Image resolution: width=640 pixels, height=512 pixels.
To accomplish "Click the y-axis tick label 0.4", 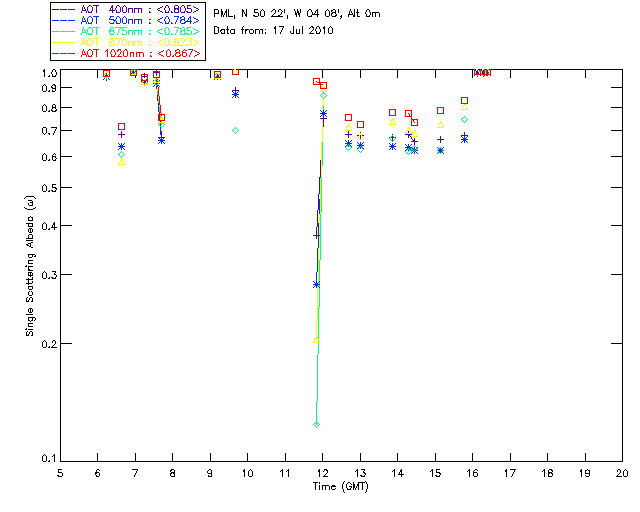I will click(49, 226).
